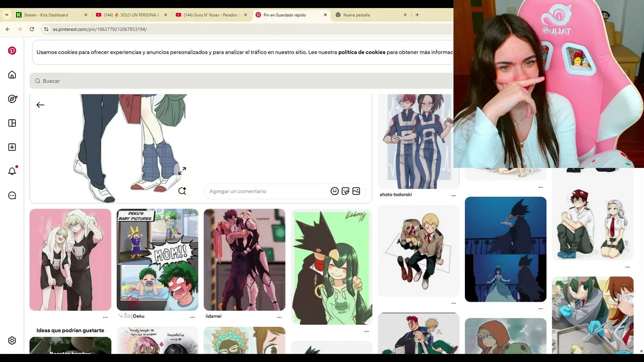644x362 pixels.
Task: Open the notifications bell in sidebar
Action: tap(12, 171)
